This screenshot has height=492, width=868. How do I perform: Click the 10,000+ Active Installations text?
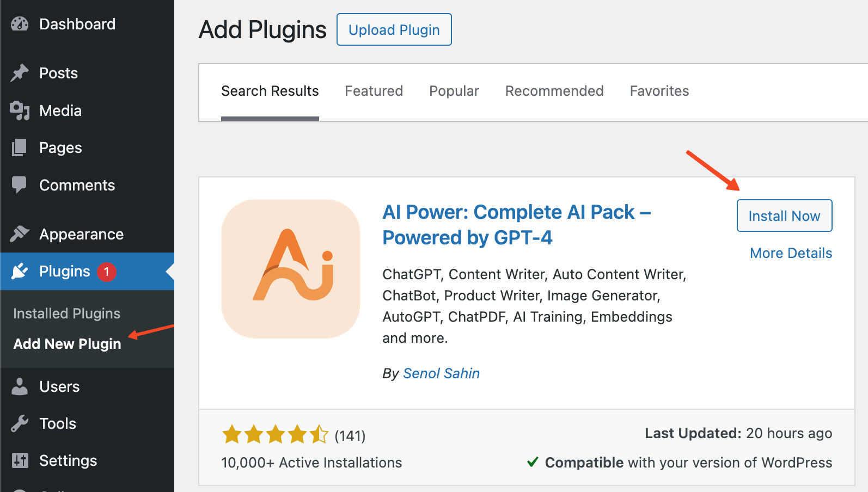(x=311, y=463)
